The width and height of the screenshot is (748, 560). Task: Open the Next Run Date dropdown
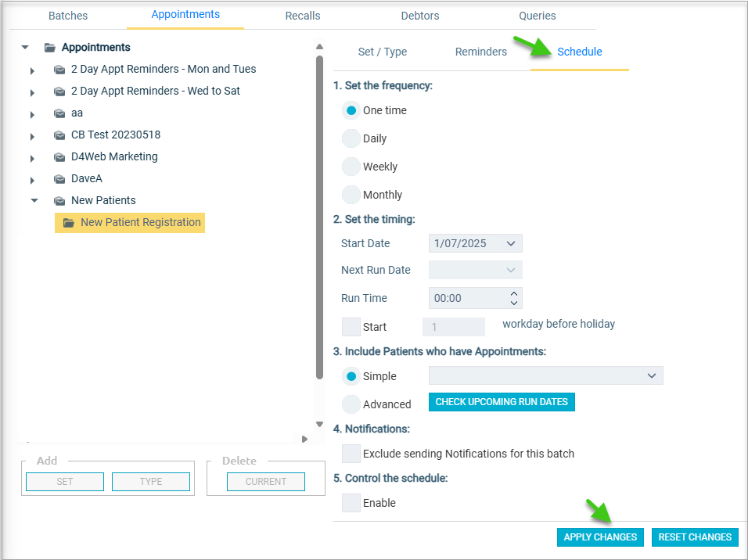click(510, 270)
